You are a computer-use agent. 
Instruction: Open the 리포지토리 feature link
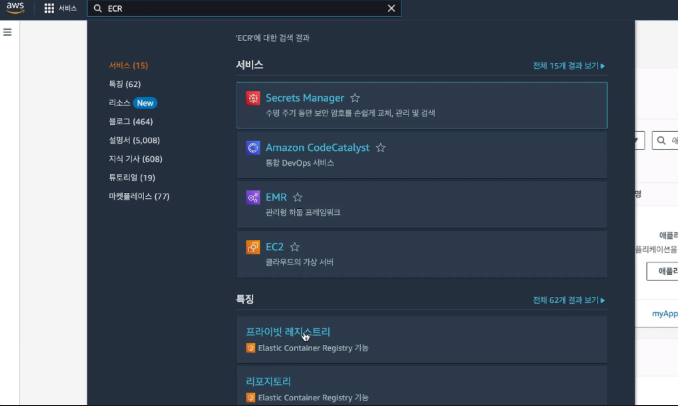(x=268, y=381)
